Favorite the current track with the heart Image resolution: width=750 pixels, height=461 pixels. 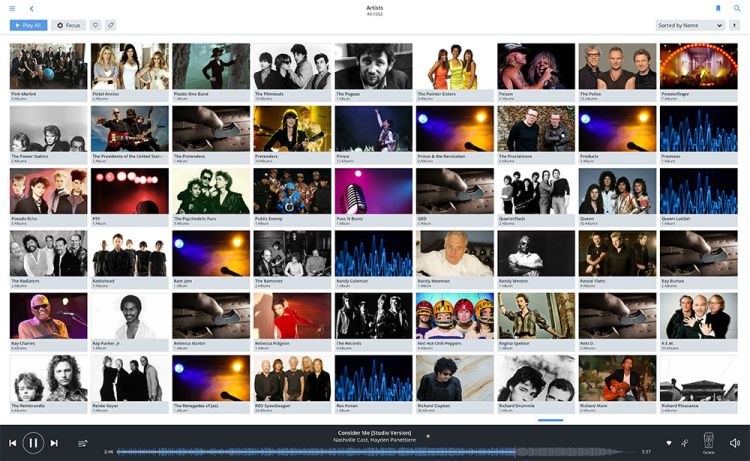[x=668, y=443]
